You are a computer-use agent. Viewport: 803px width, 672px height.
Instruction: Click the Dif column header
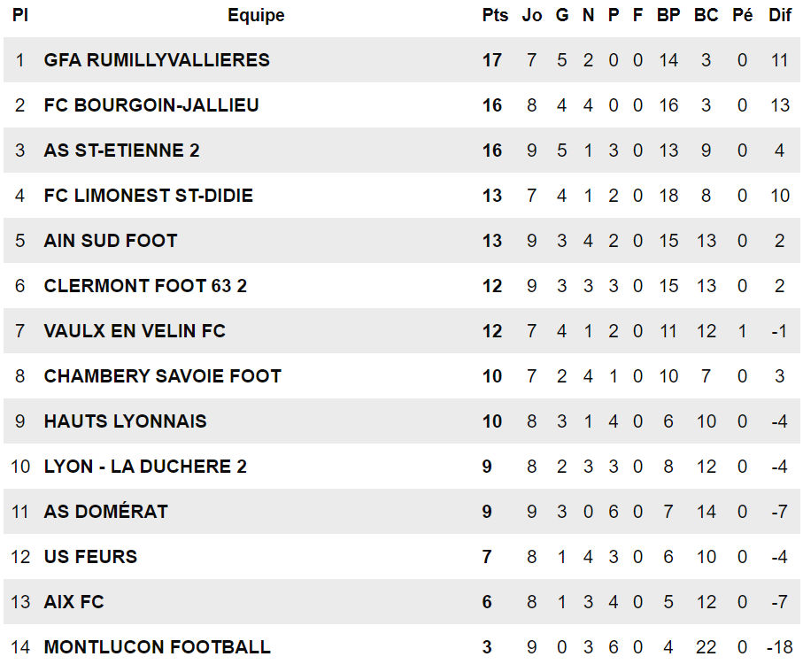(x=780, y=15)
